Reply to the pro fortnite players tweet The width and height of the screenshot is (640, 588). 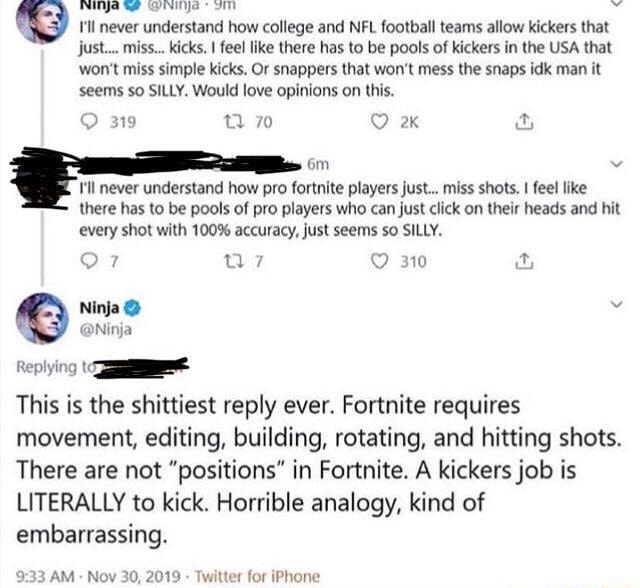pyautogui.click(x=88, y=261)
